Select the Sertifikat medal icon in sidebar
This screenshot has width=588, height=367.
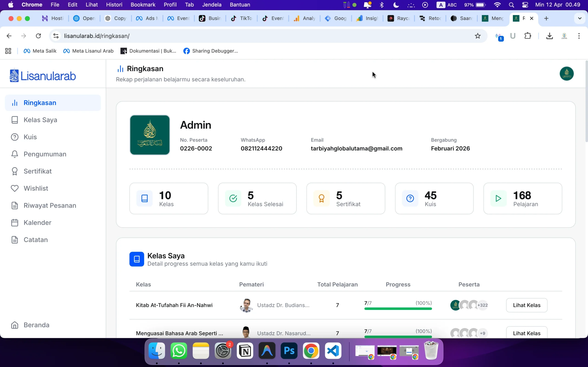14,171
